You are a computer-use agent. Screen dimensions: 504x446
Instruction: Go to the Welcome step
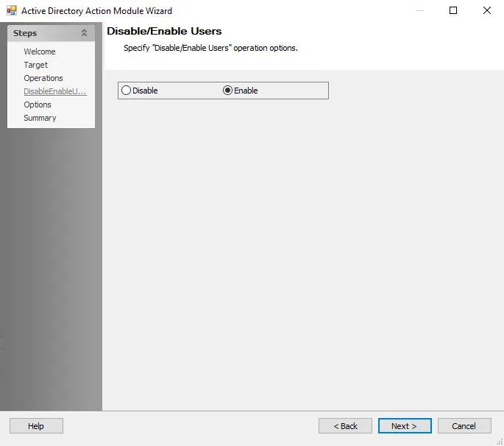(40, 52)
